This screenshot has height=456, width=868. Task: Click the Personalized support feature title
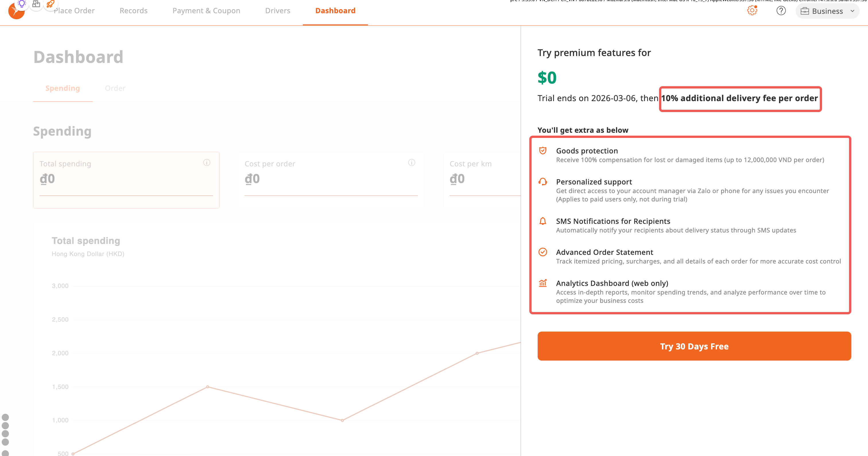coord(594,182)
